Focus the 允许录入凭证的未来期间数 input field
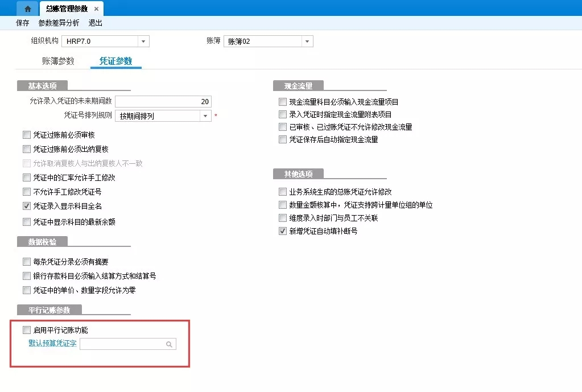 [163, 101]
